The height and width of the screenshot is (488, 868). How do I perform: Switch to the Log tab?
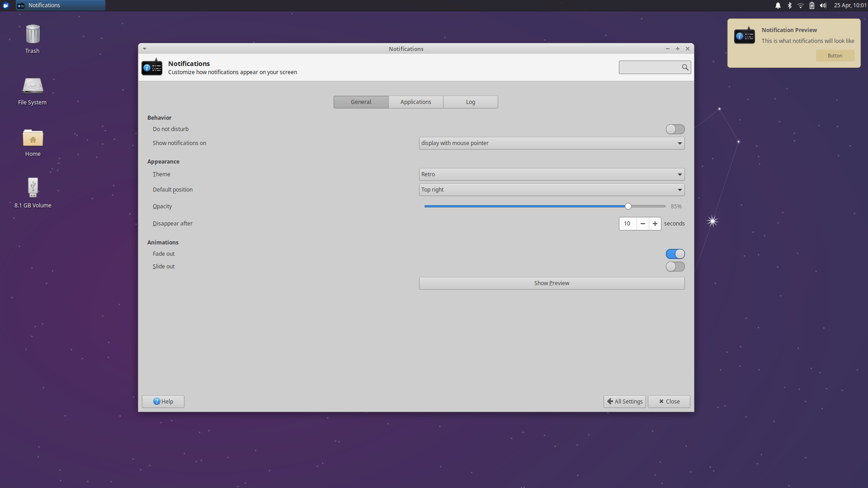(471, 102)
